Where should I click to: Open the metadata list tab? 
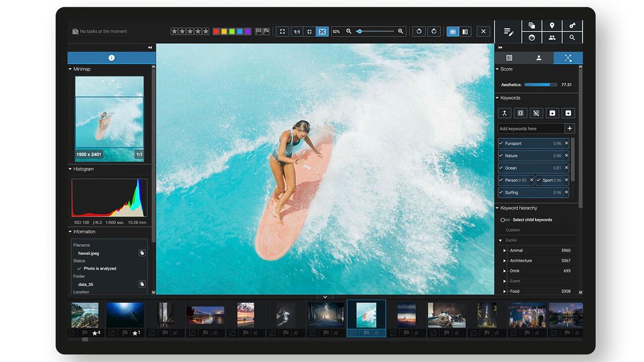click(x=509, y=58)
